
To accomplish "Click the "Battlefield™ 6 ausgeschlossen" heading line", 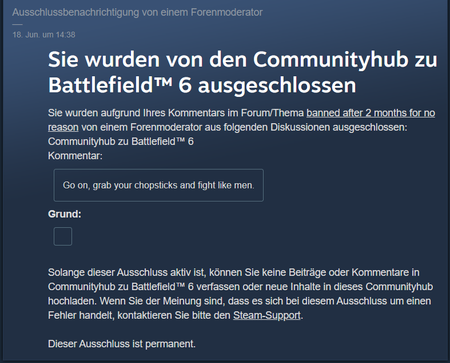I will click(x=202, y=85).
